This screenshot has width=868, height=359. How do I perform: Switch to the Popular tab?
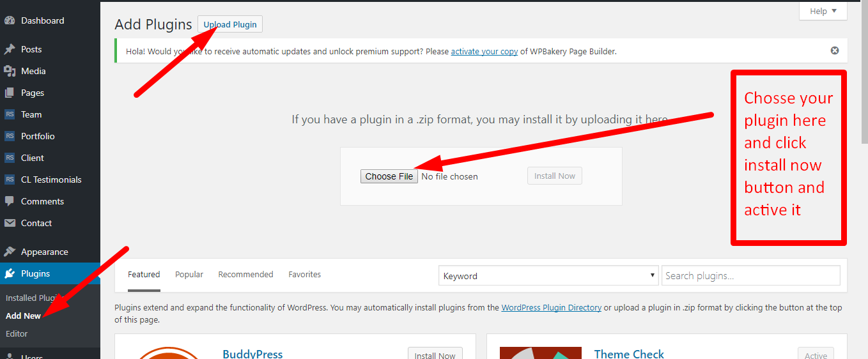[189, 274]
